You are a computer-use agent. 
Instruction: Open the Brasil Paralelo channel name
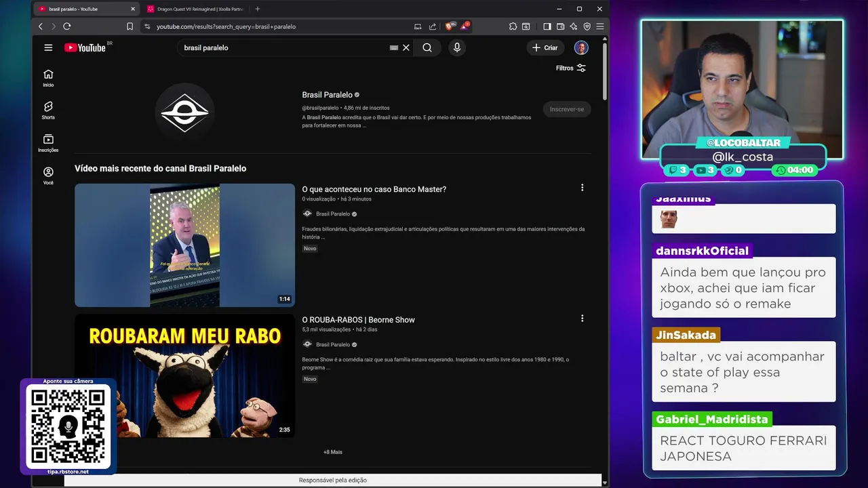click(328, 95)
